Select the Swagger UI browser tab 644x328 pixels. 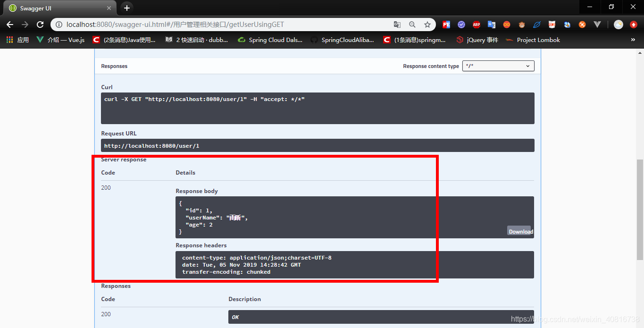coord(59,8)
